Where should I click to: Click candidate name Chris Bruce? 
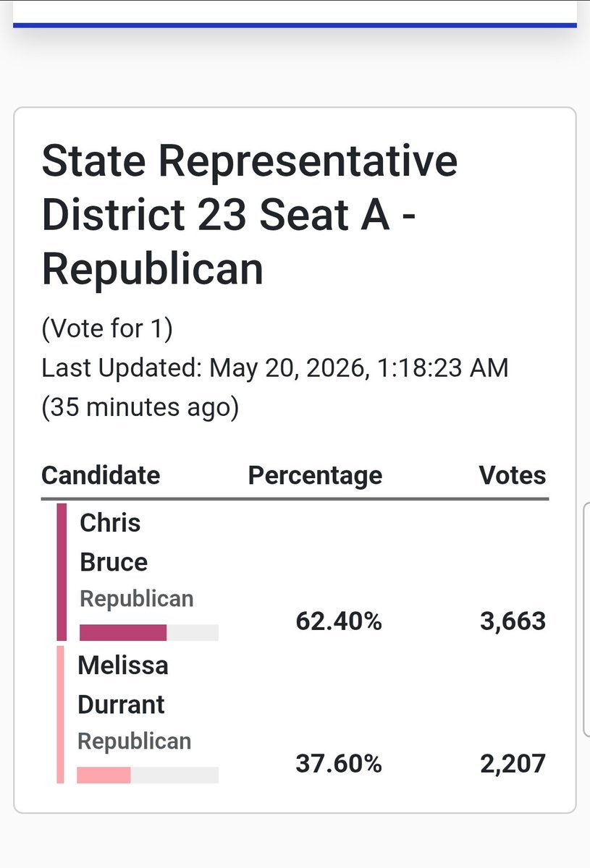[x=114, y=542]
